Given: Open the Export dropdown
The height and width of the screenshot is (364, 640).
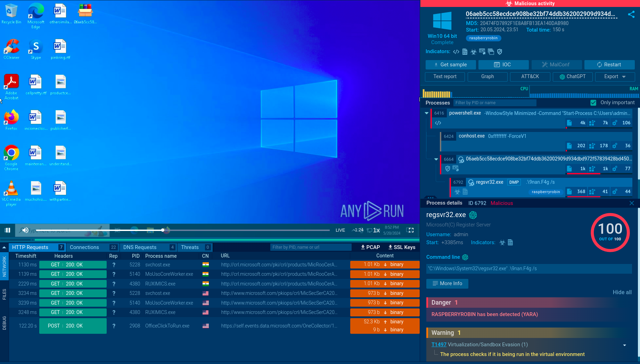Looking at the screenshot, I should (615, 77).
